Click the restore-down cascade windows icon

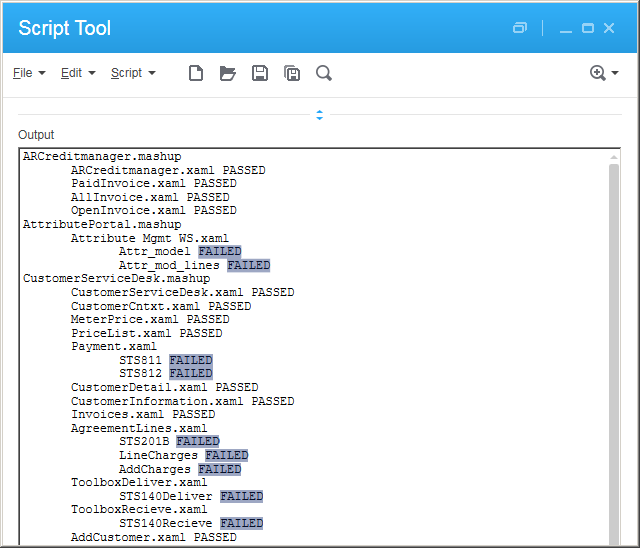click(x=520, y=28)
